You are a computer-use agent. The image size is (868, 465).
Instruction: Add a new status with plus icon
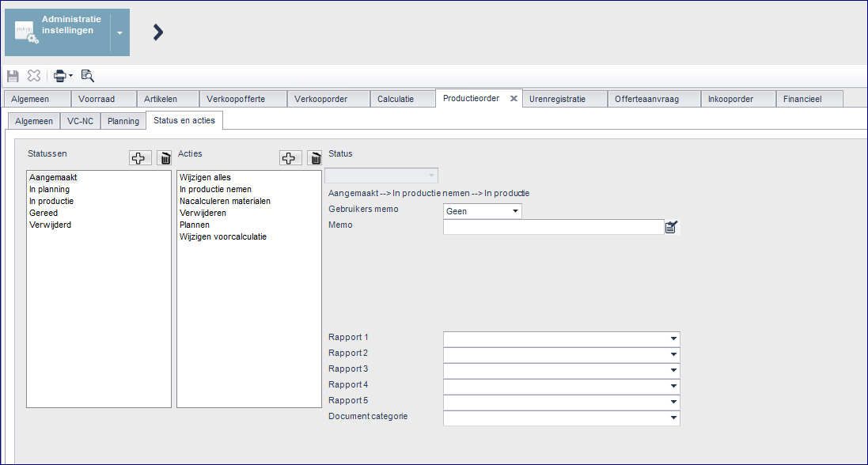click(x=140, y=158)
